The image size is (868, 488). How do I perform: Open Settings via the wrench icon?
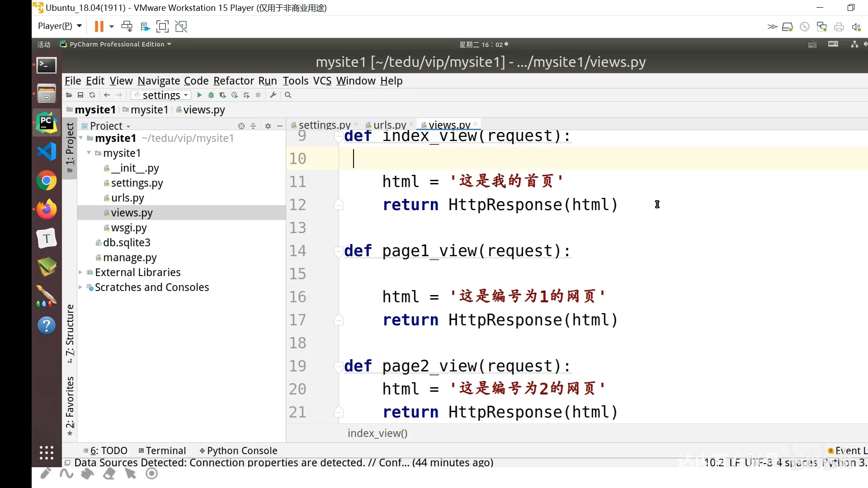[273, 95]
